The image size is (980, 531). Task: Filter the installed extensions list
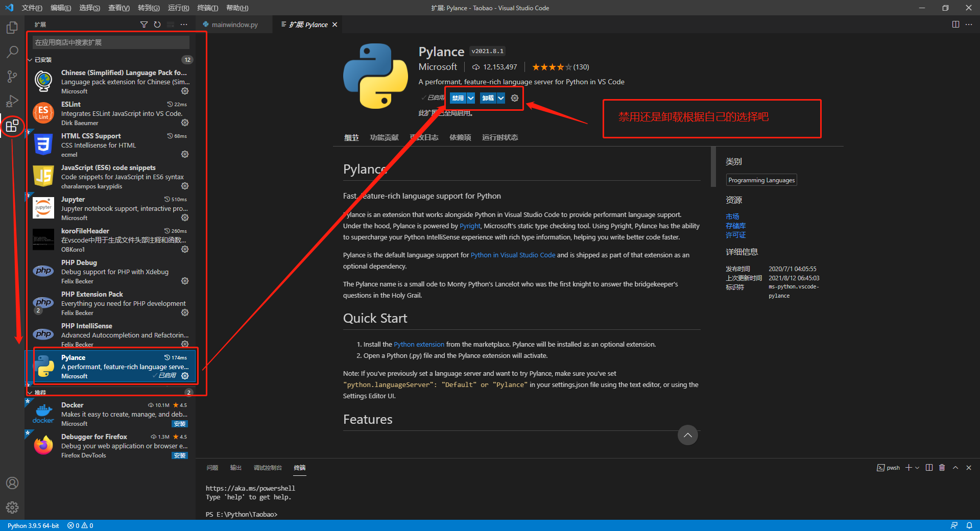[x=144, y=24]
